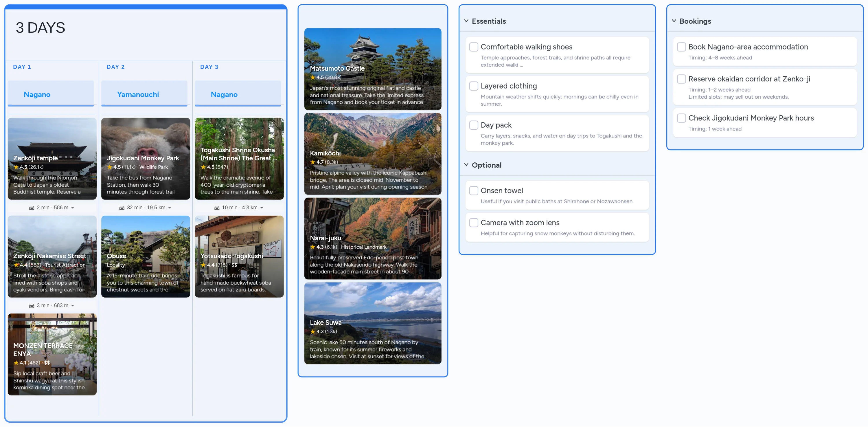Click the star rating icon on Matsumoto Castle
The height and width of the screenshot is (427, 868).
point(313,77)
